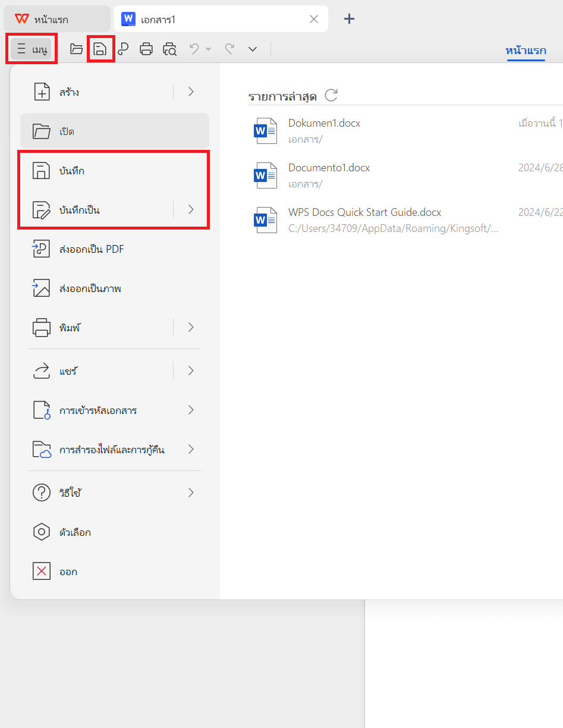563x728 pixels.
Task: Expand the วิธีใช้ submenu arrow
Action: pyautogui.click(x=191, y=492)
